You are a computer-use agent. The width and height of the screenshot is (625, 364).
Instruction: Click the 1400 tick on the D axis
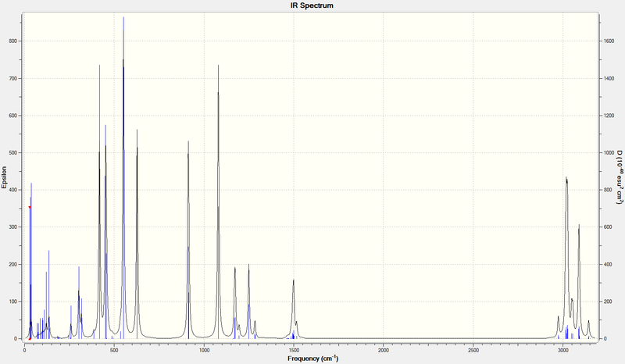[609, 79]
